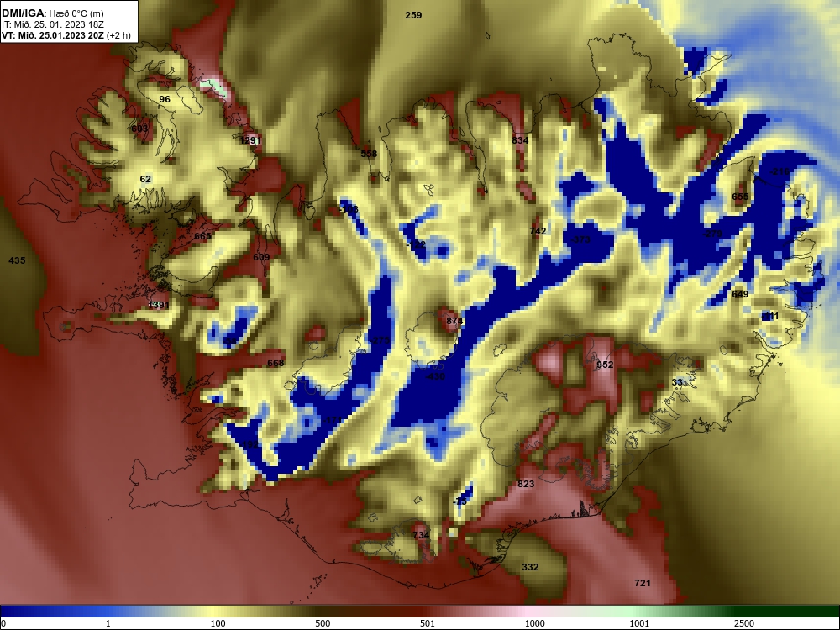Click the map value 1391

click(159, 306)
